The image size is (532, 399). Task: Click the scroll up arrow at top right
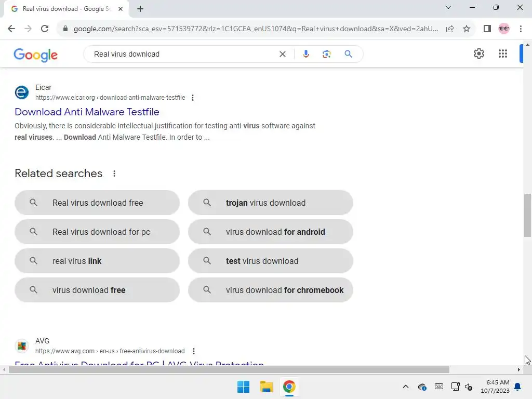[x=528, y=45]
